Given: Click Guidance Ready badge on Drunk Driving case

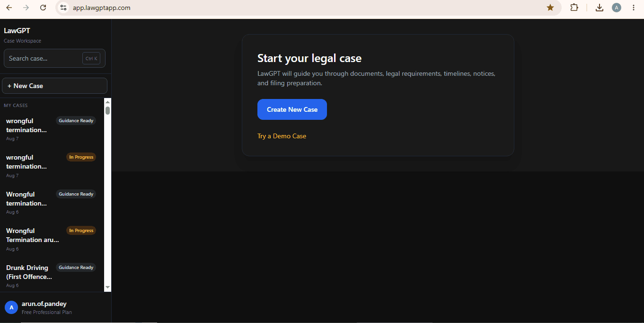Looking at the screenshot, I should pos(76,268).
